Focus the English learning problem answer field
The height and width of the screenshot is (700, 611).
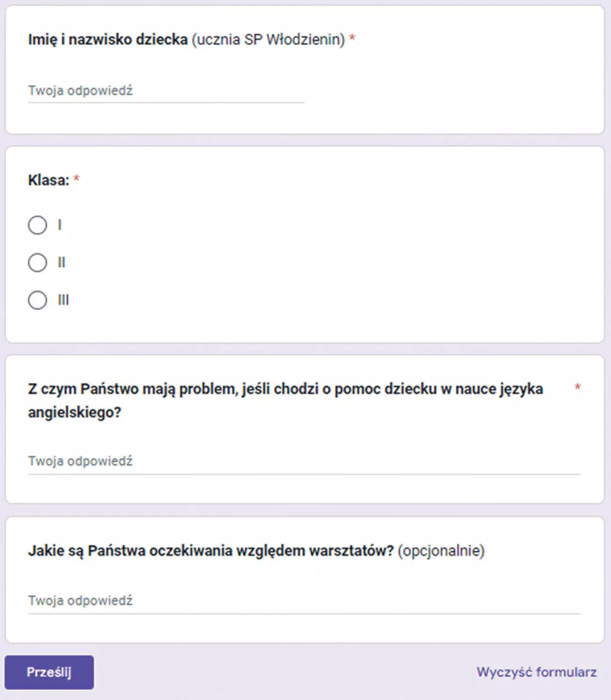304,462
